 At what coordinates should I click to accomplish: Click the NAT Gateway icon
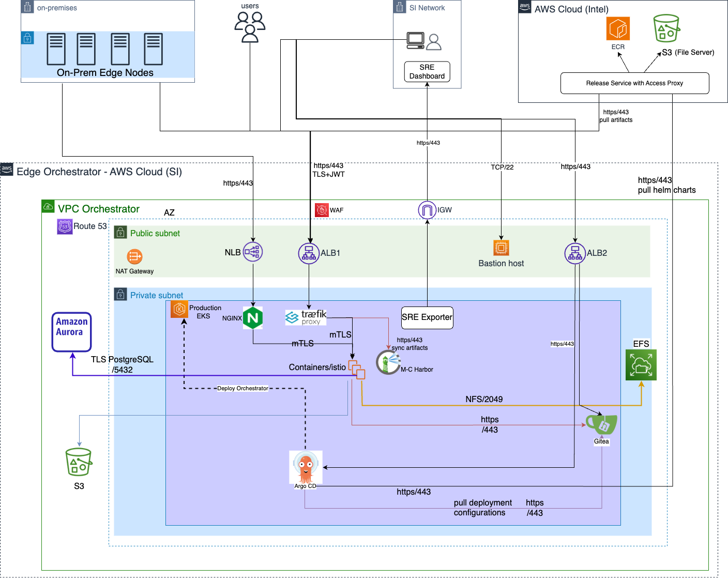pyautogui.click(x=134, y=256)
